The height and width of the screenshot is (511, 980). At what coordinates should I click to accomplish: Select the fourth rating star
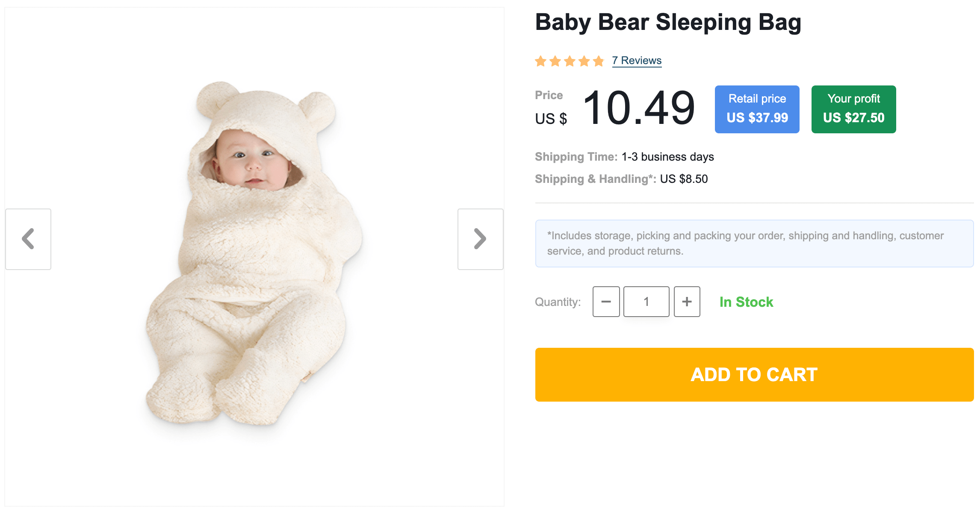coord(584,61)
